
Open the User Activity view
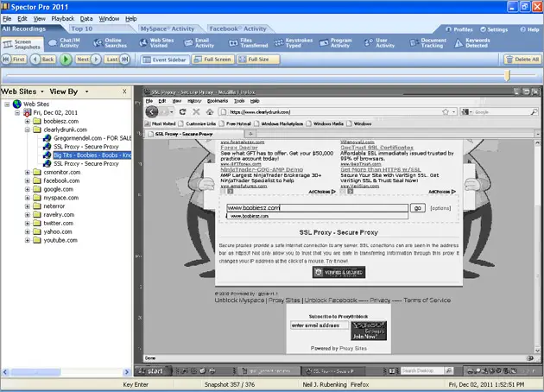pyautogui.click(x=380, y=43)
